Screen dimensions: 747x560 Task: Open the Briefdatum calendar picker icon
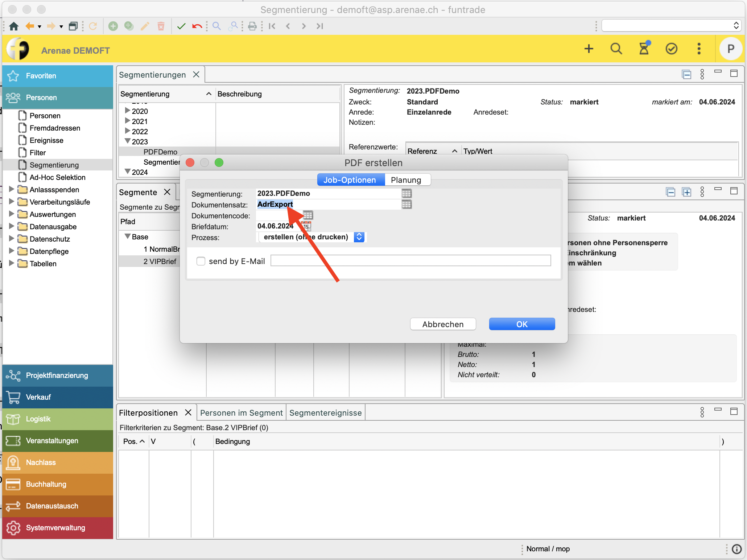coord(306,226)
